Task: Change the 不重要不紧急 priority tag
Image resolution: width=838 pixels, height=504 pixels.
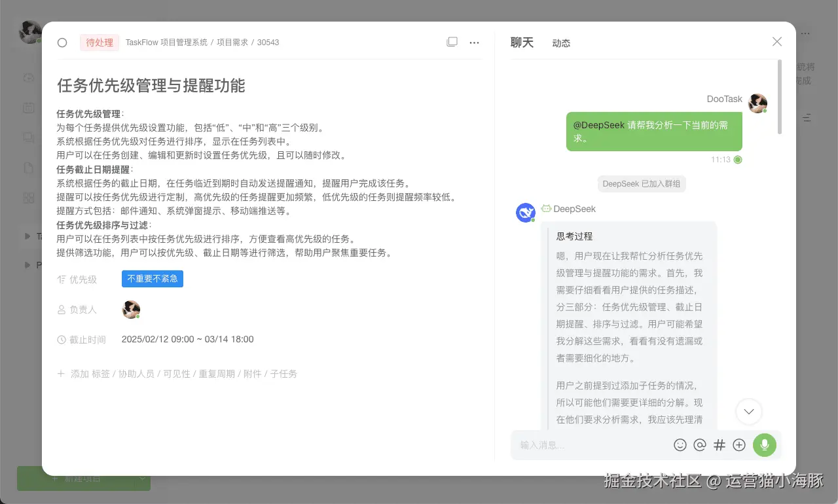Action: pos(153,279)
